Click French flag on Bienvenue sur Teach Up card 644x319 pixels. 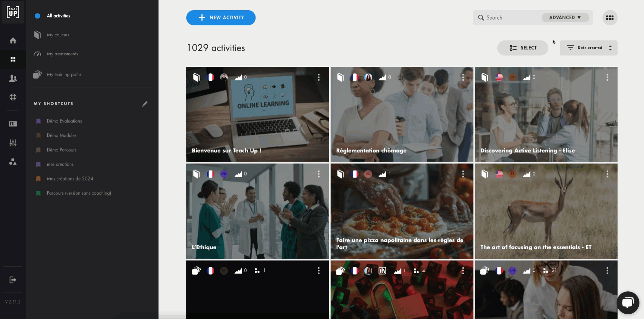211,77
